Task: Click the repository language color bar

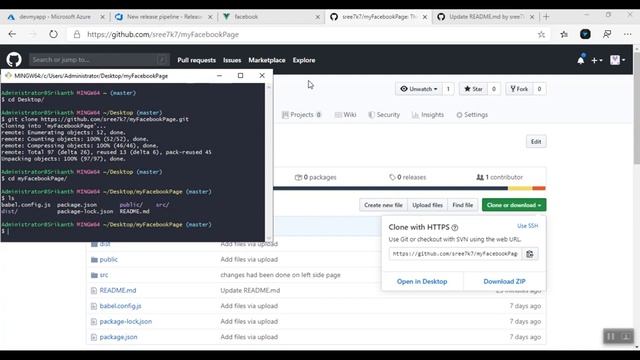Action: (x=409, y=188)
